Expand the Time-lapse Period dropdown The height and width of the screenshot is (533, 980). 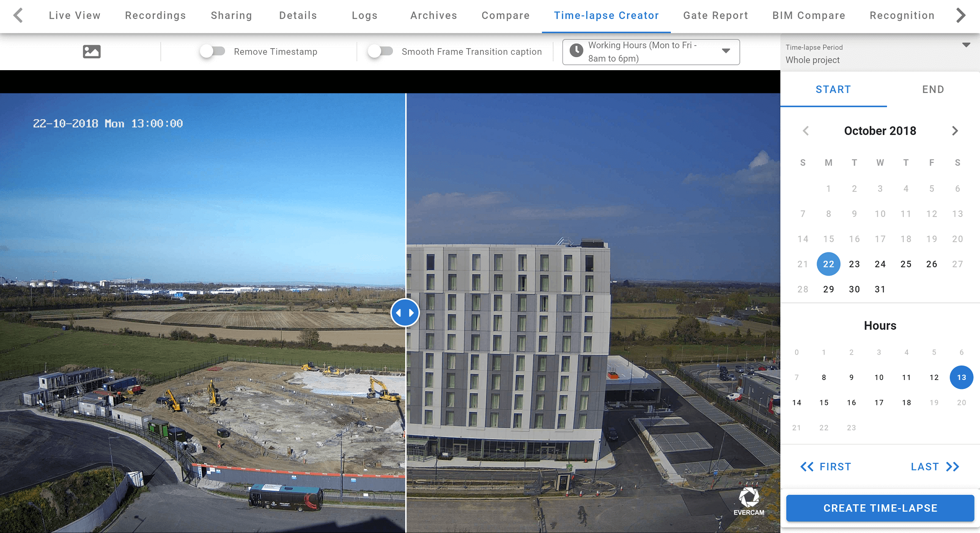(x=966, y=45)
